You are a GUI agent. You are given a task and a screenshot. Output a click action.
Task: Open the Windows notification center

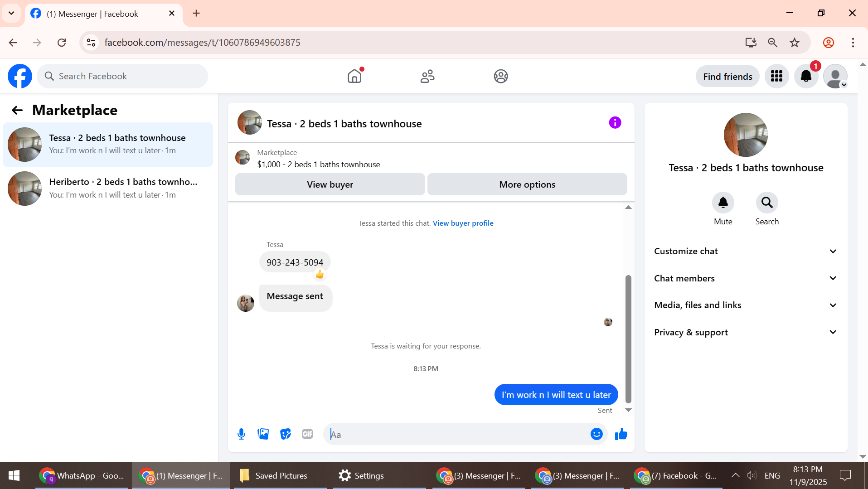[x=845, y=475]
